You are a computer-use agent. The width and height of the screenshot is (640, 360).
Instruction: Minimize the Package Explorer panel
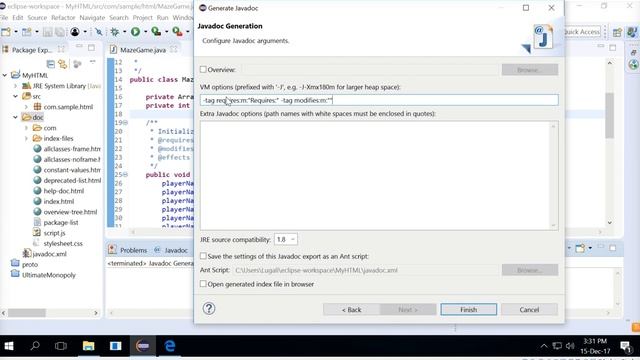79,47
